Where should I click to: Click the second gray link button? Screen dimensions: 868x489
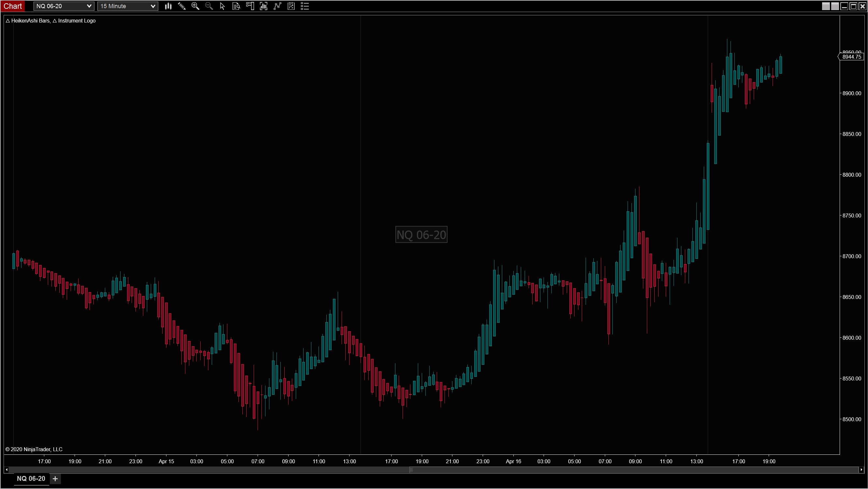pos(835,6)
